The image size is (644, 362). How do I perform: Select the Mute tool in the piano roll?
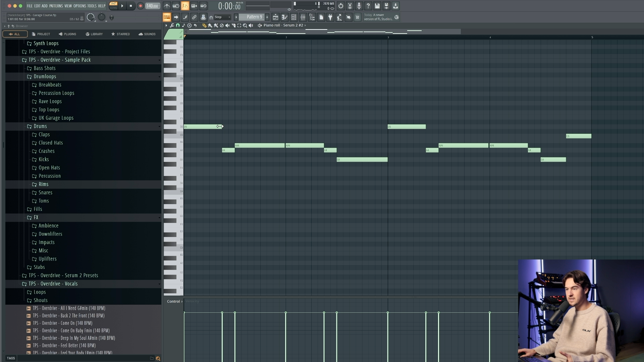228,25
